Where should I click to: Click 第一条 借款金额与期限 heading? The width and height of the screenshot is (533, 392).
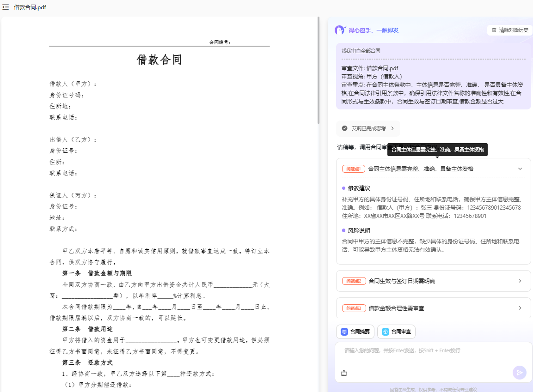pyautogui.click(x=97, y=273)
